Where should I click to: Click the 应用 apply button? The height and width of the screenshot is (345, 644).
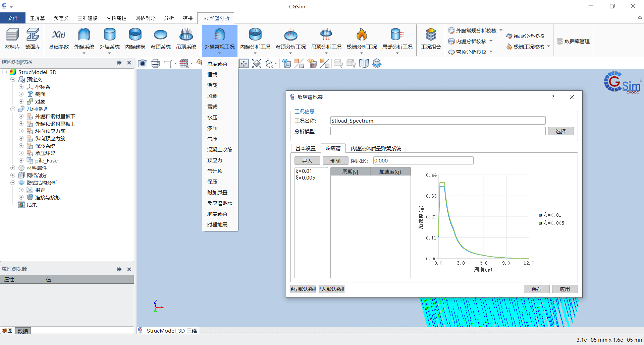pos(565,289)
